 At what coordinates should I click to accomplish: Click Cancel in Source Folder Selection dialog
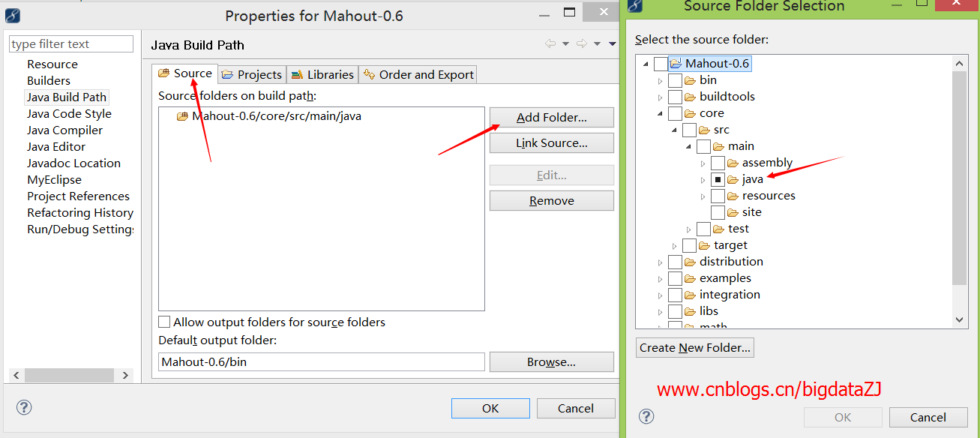928,417
